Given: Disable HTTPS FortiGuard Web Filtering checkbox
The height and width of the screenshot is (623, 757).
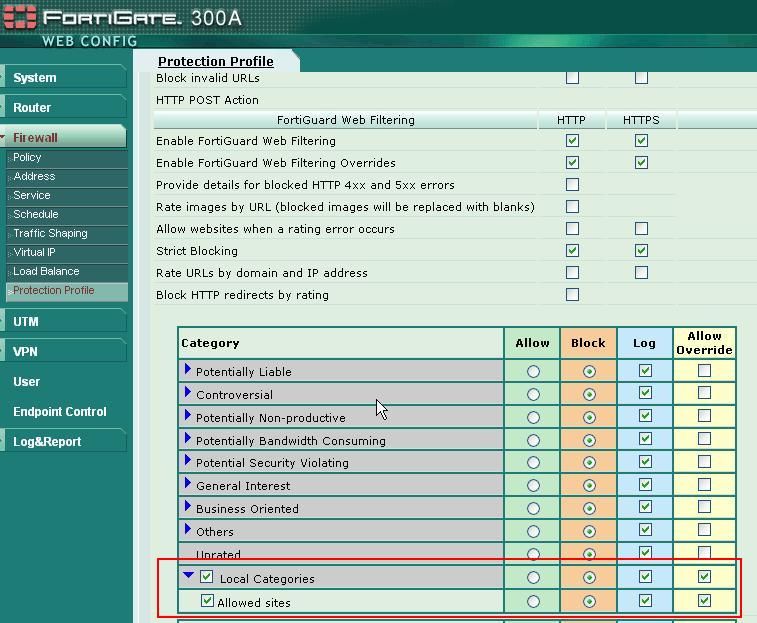Looking at the screenshot, I should click(641, 141).
